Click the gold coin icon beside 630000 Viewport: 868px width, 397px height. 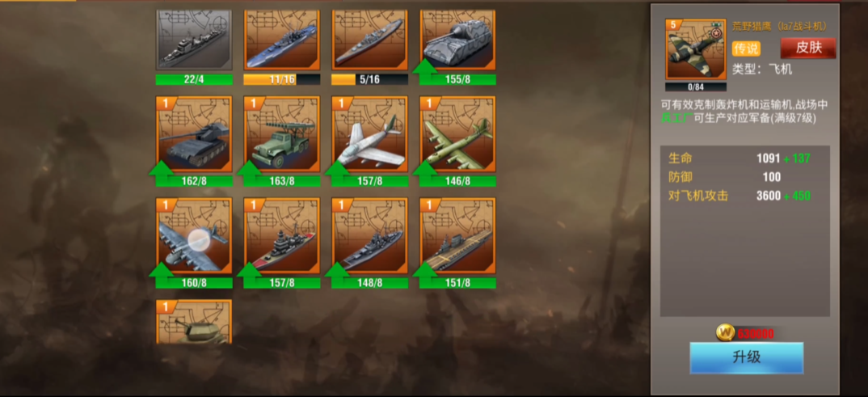click(725, 332)
